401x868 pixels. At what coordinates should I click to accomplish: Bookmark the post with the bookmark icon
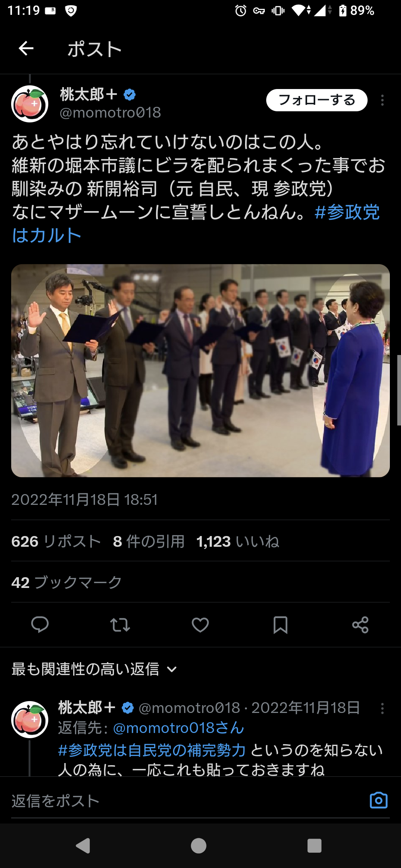280,625
